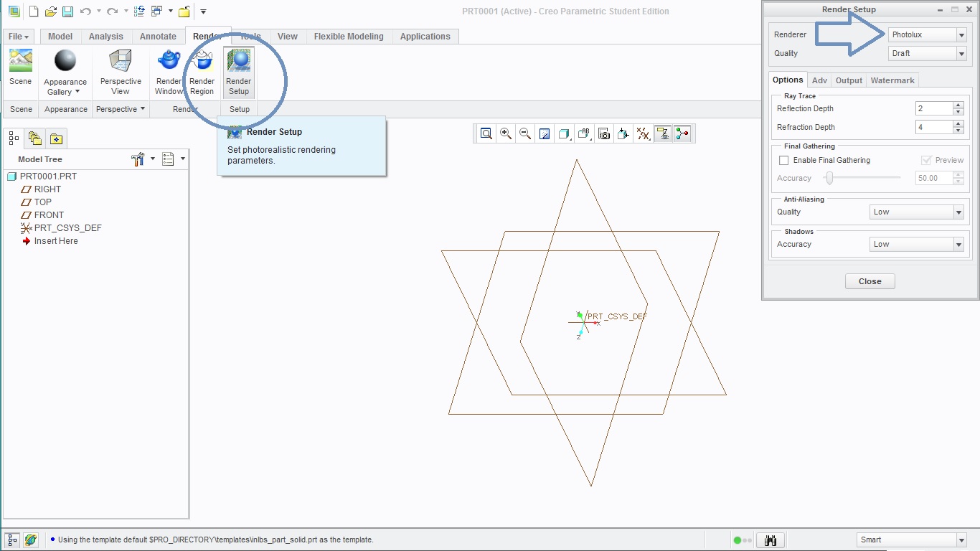Save the model with the floppy icon
980x551 pixels.
pos(67,11)
